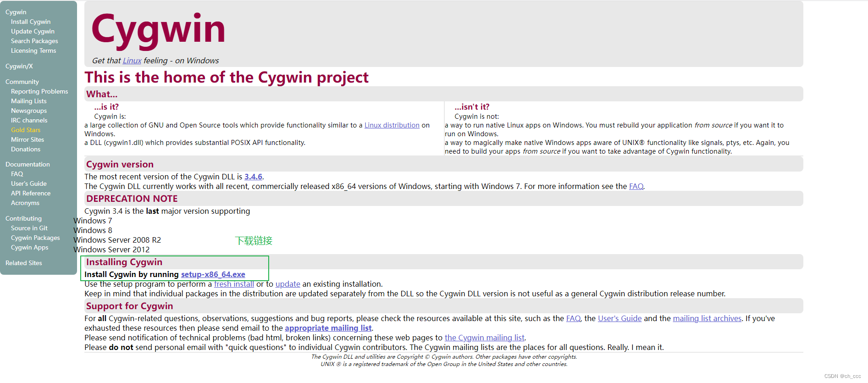This screenshot has height=383, width=868.
Task: Open the mailing list archives link
Action: click(707, 318)
